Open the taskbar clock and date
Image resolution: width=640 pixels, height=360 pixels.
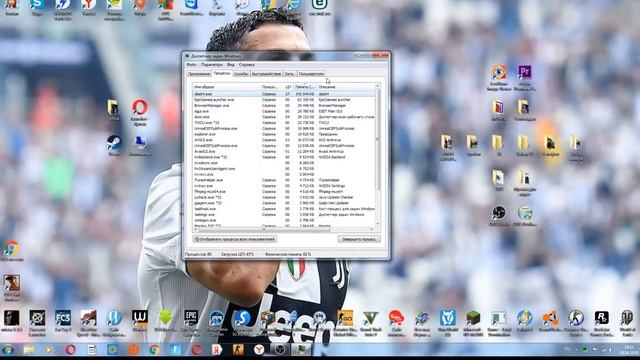(630, 350)
